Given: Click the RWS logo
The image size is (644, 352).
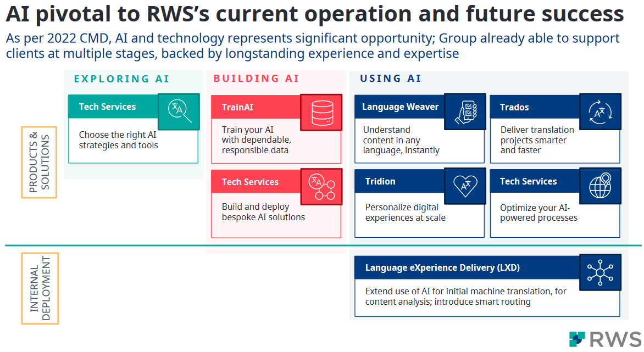Looking at the screenshot, I should coord(605,339).
